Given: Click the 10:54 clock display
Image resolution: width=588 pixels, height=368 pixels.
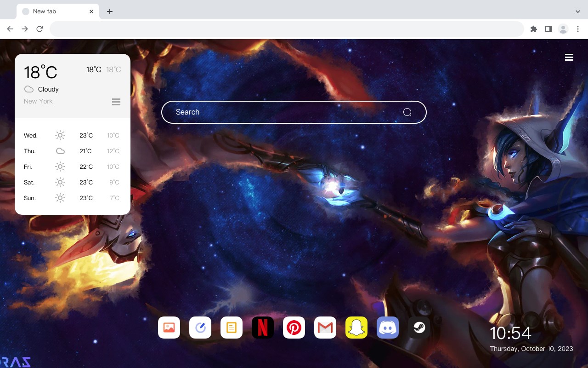Looking at the screenshot, I should [510, 333].
